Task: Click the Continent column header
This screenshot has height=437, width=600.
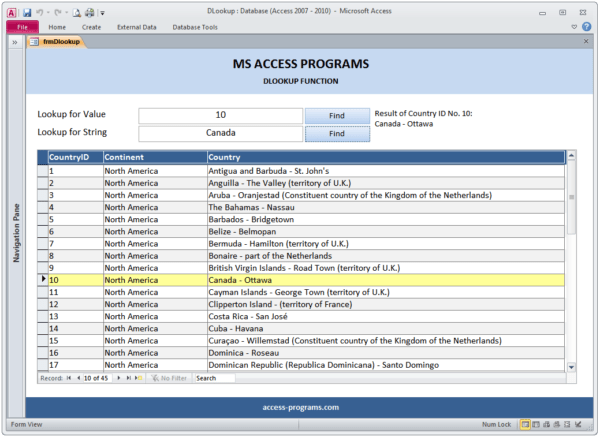Action: click(x=155, y=157)
